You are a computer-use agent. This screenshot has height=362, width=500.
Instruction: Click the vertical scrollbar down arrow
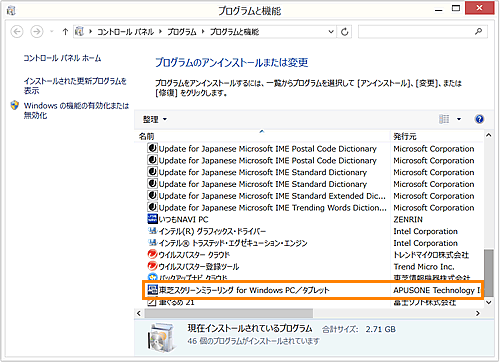point(489,302)
